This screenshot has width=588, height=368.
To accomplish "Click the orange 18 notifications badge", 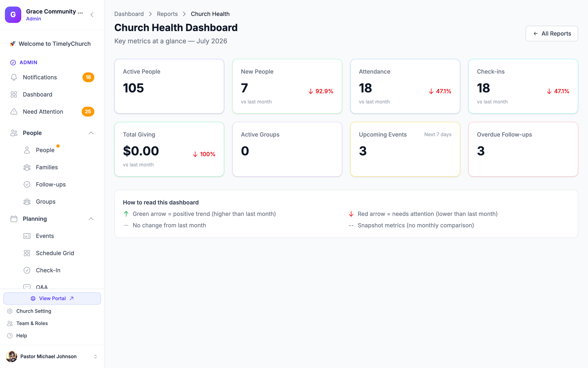I will (88, 77).
